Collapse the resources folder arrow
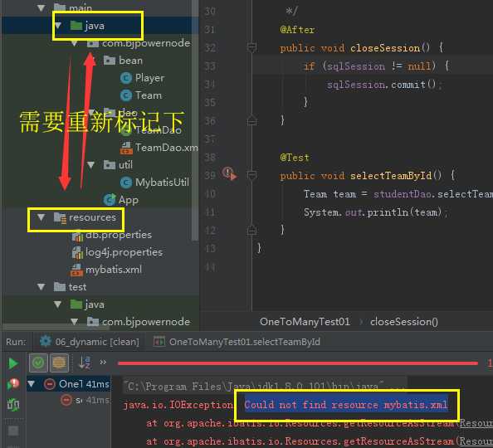The height and width of the screenshot is (448, 493). (x=41, y=217)
